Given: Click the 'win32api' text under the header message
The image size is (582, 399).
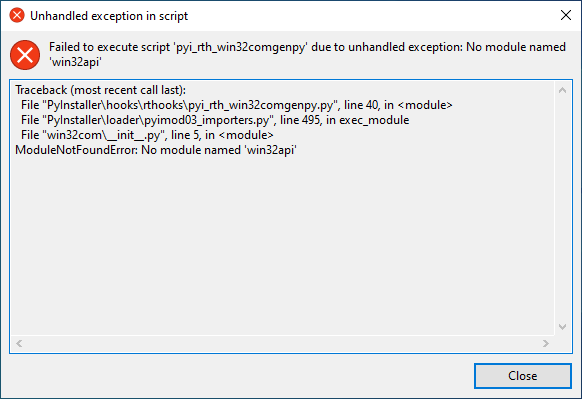Looking at the screenshot, I should click(x=75, y=62).
